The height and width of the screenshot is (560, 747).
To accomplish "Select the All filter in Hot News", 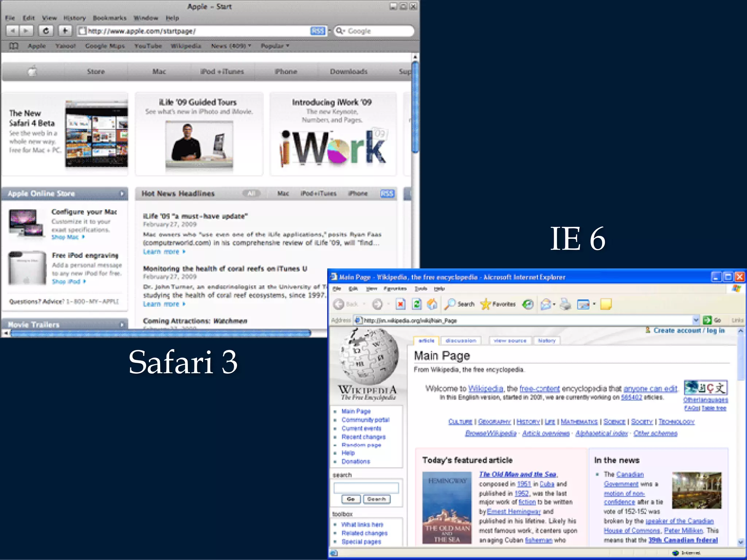I will click(x=251, y=193).
